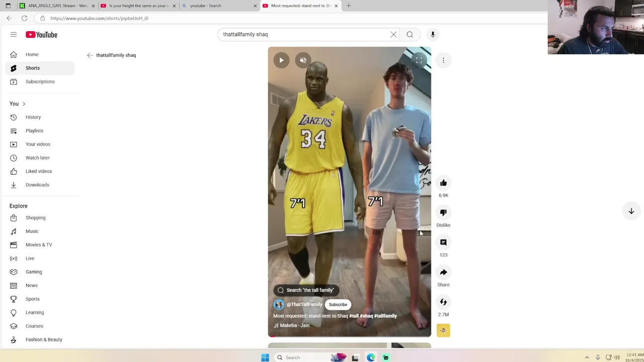Open the sound thumbnail below Remix
Viewport: 644px width, 362px height.
[443, 330]
